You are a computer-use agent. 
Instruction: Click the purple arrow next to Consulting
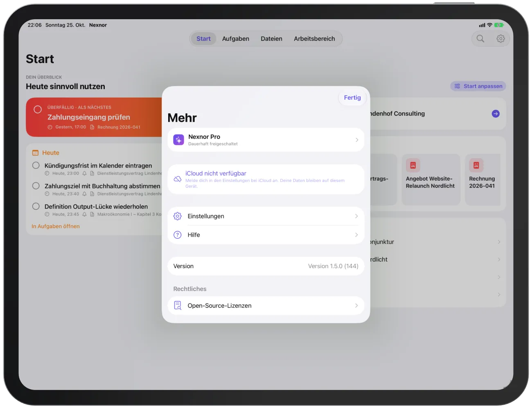[x=496, y=114]
